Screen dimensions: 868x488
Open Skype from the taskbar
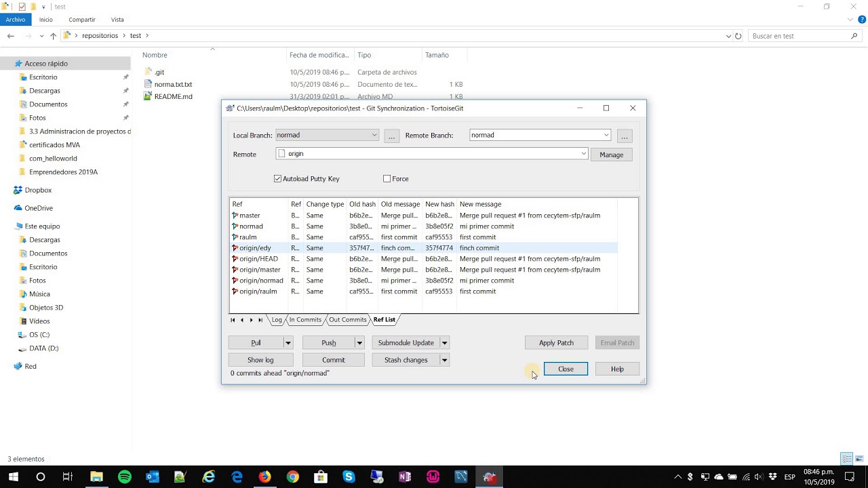point(349,477)
